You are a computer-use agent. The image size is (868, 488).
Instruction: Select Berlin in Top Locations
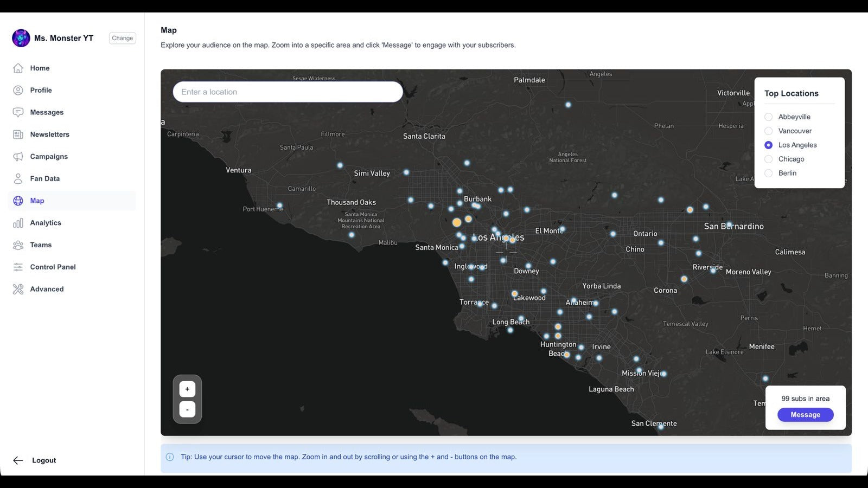coord(768,173)
